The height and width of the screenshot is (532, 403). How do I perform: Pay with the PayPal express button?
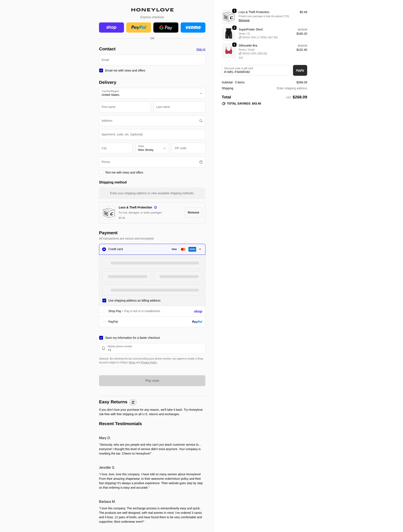139,28
